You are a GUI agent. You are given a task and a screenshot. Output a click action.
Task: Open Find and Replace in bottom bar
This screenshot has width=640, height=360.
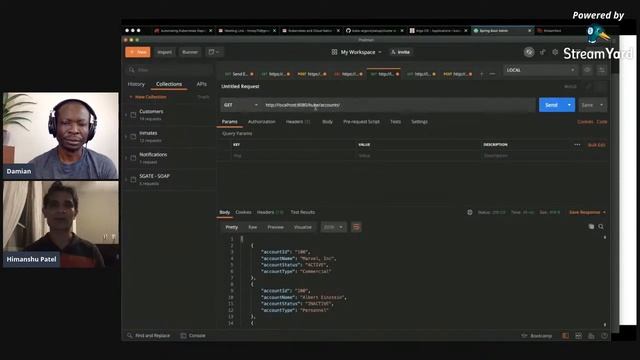pos(149,336)
